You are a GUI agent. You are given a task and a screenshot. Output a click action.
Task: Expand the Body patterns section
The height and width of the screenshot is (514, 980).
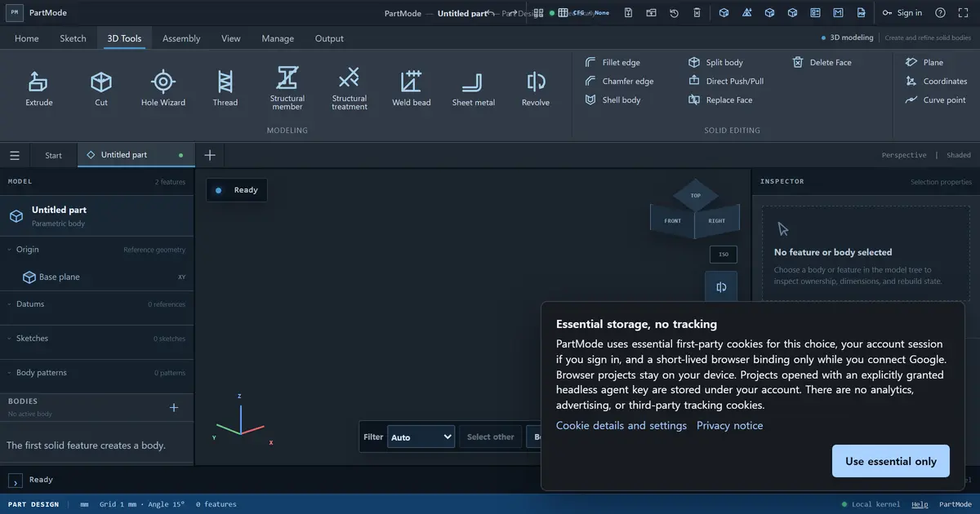pyautogui.click(x=97, y=372)
